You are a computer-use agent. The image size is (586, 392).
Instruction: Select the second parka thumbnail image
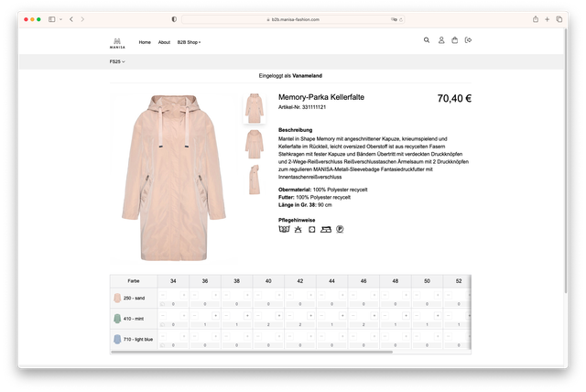pos(254,144)
